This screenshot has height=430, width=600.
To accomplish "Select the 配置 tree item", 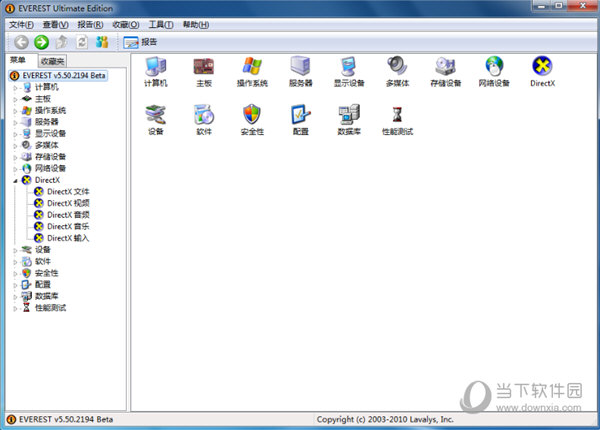I will tap(42, 284).
